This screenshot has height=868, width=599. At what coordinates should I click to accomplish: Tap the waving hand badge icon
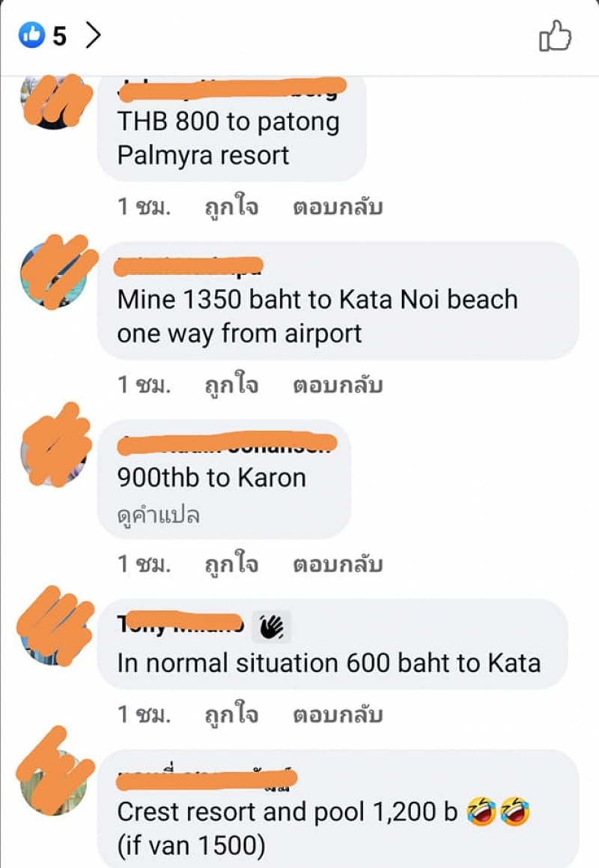(x=271, y=627)
